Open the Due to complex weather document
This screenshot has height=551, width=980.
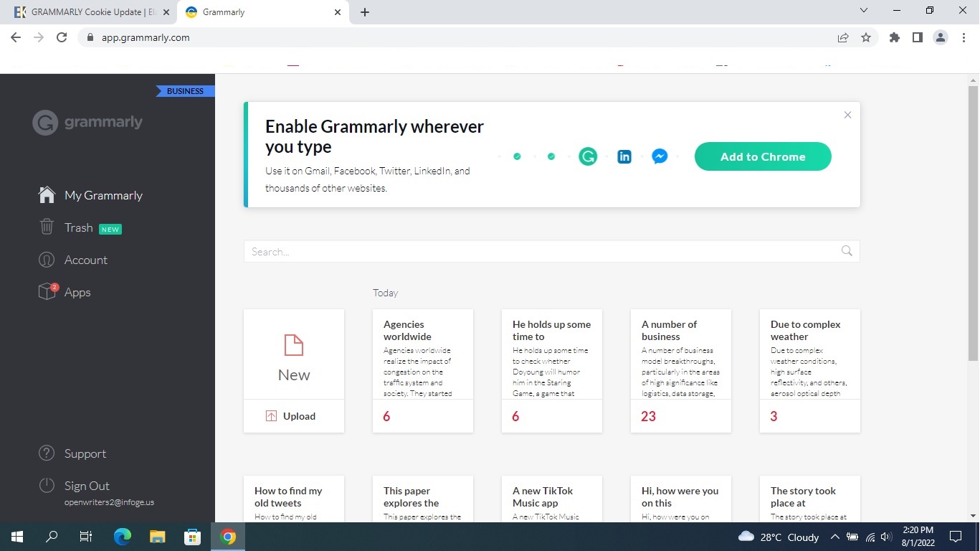click(x=810, y=371)
